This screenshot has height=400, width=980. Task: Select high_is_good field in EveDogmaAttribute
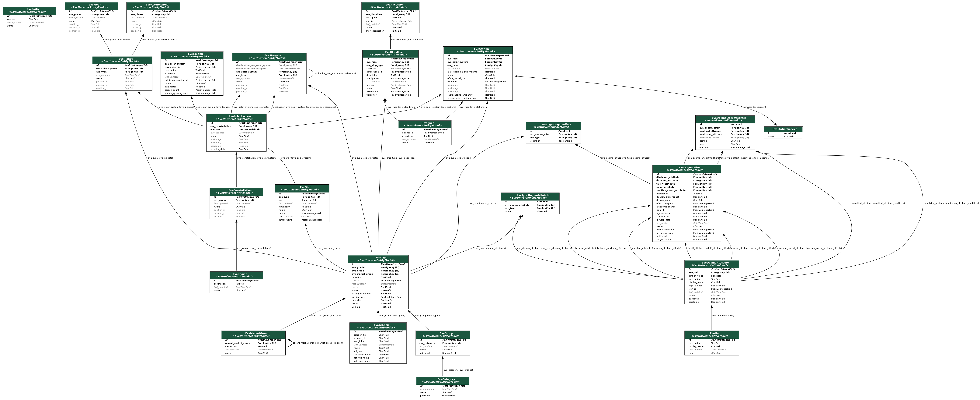711,286
